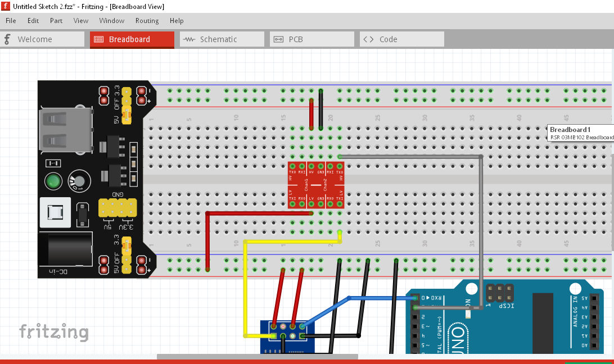The image size is (614, 364).
Task: Open the File menu
Action: [10, 21]
